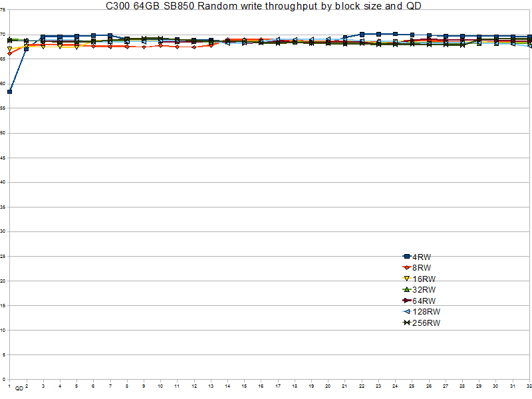The image size is (532, 399).
Task: Click the x-axis tick label 31
Action: [x=513, y=386]
